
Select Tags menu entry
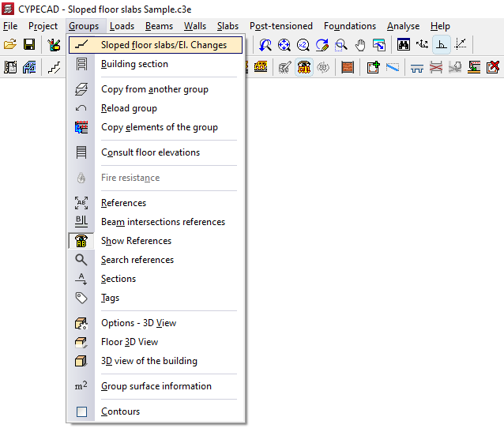click(156, 298)
